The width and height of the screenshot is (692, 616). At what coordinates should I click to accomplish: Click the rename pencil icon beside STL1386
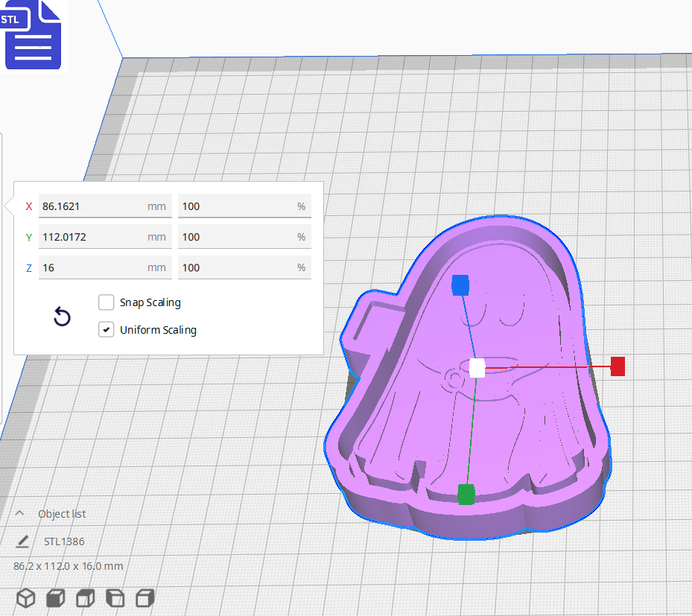tap(22, 542)
